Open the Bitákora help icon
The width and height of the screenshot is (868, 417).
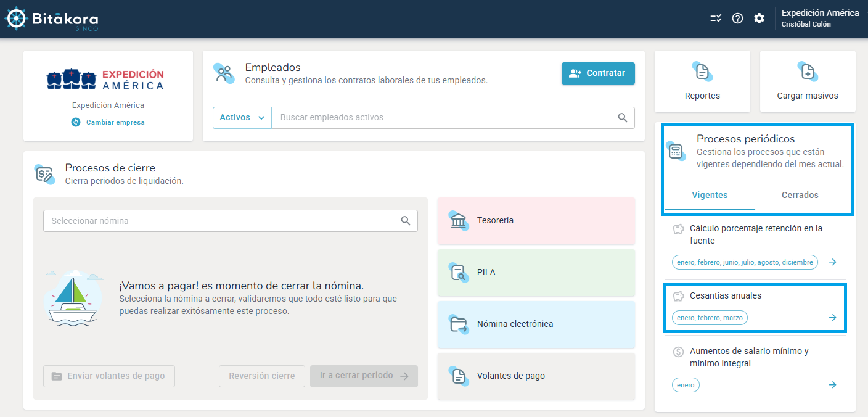coord(737,19)
